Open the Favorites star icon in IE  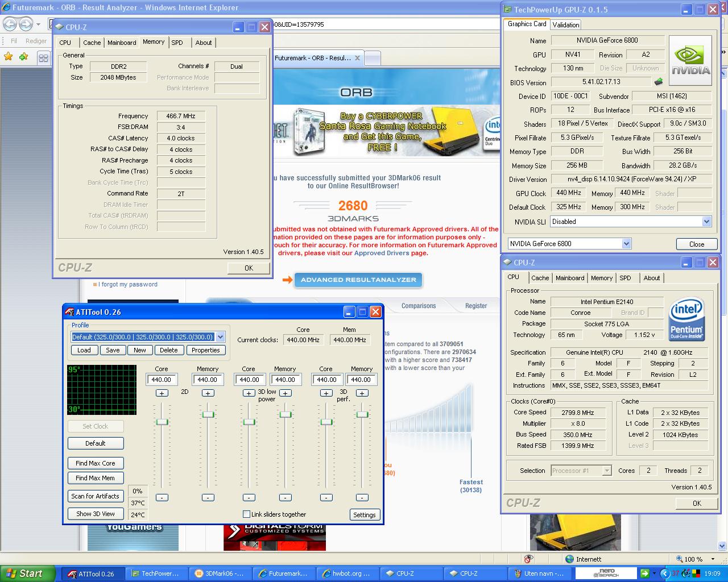pos(8,57)
